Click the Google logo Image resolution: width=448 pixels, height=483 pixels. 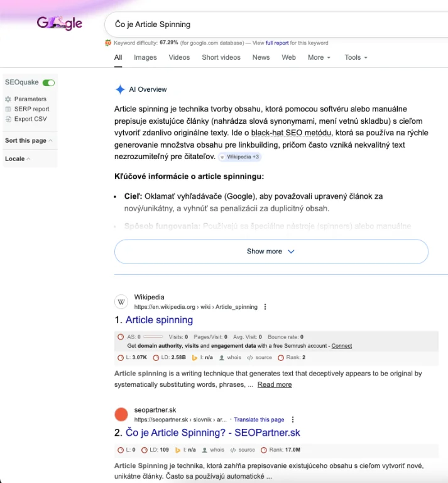click(x=59, y=24)
